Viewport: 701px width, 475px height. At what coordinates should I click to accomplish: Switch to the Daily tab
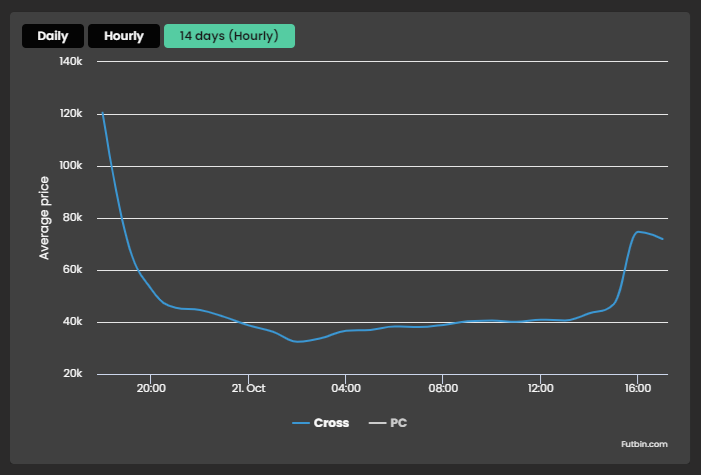click(x=53, y=36)
